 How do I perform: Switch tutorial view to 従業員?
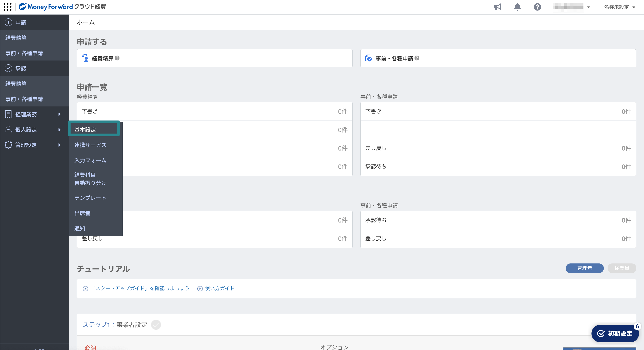[x=622, y=268]
